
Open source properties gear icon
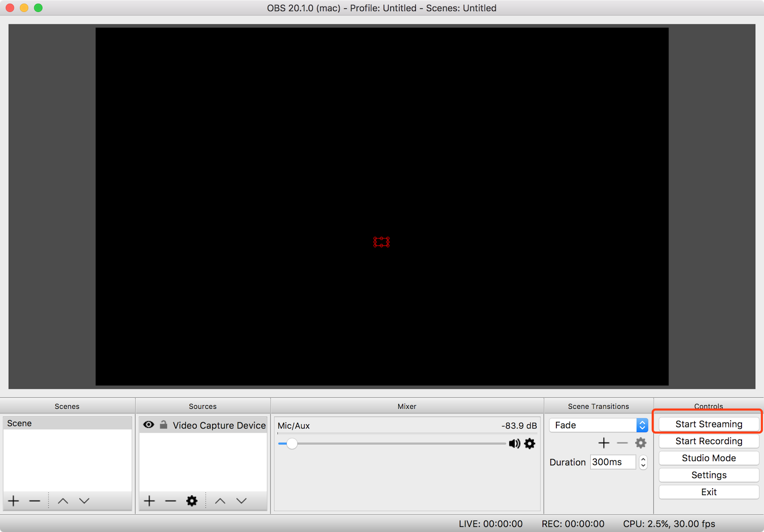tap(192, 501)
